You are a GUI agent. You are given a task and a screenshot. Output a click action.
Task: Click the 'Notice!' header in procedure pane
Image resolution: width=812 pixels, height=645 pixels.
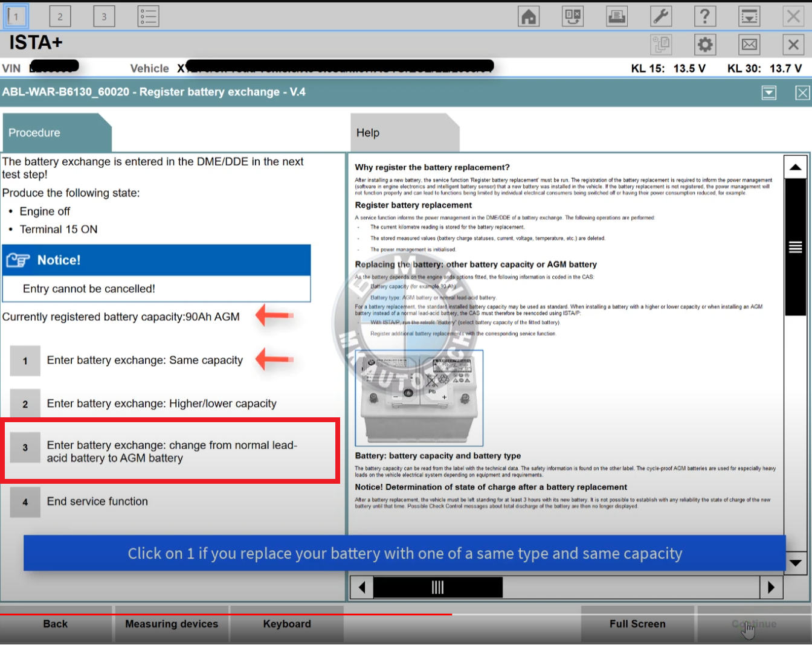156,260
